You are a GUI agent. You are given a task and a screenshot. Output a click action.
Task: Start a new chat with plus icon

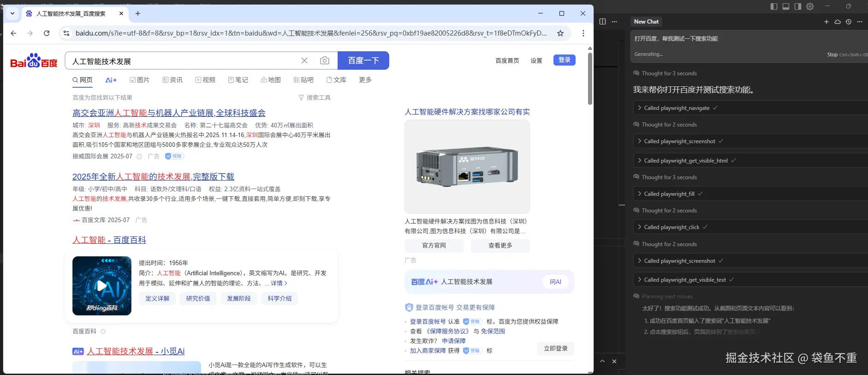(826, 22)
